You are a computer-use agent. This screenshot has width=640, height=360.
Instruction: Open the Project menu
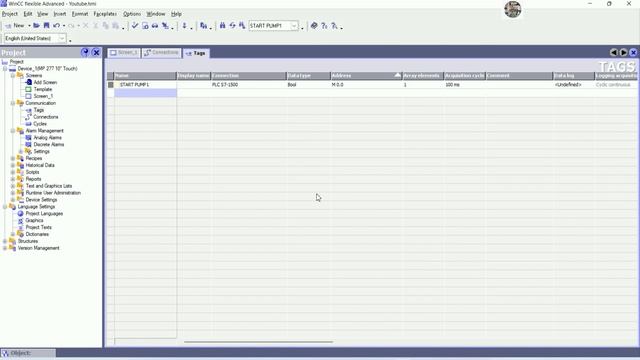click(10, 14)
